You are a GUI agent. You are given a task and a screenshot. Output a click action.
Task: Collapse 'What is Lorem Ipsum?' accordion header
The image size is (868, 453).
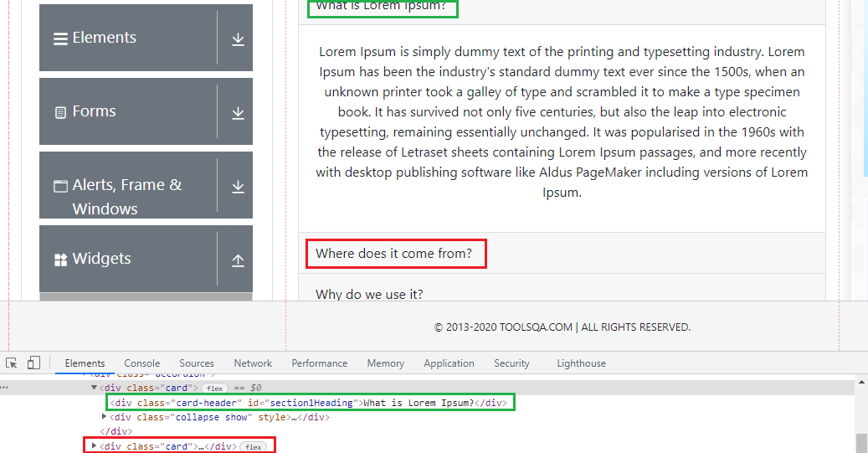pyautogui.click(x=562, y=12)
